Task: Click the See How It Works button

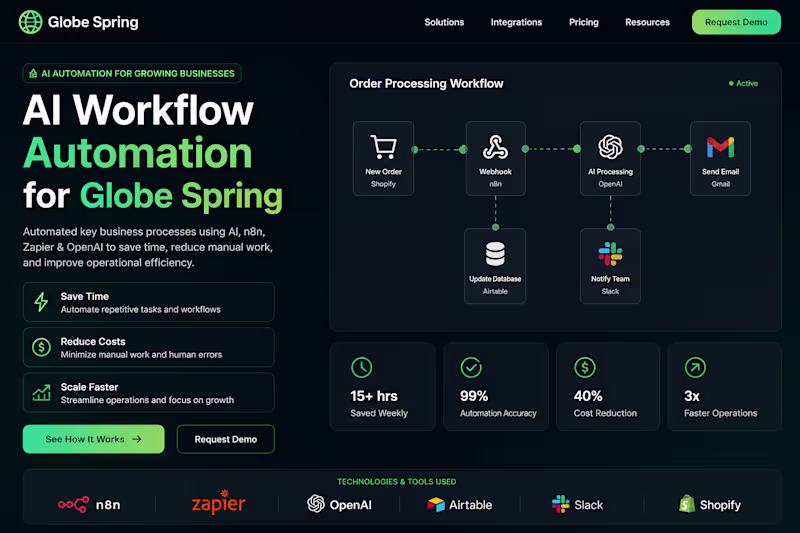Action: click(x=93, y=439)
